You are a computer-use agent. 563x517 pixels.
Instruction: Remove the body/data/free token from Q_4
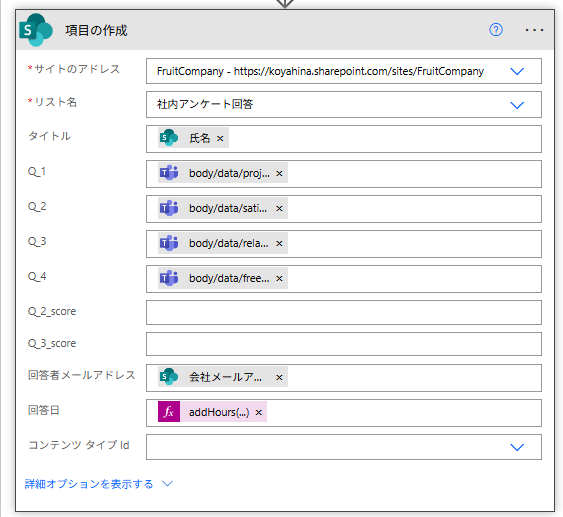[279, 279]
